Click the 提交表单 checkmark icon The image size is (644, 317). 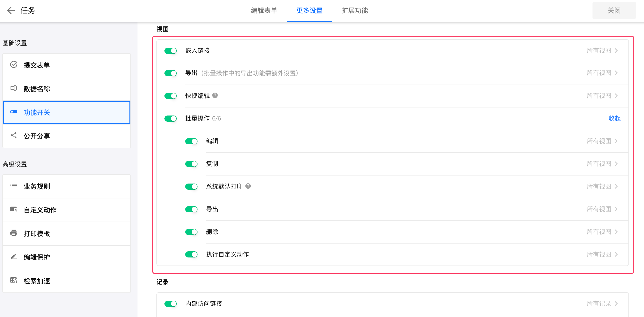(x=14, y=64)
